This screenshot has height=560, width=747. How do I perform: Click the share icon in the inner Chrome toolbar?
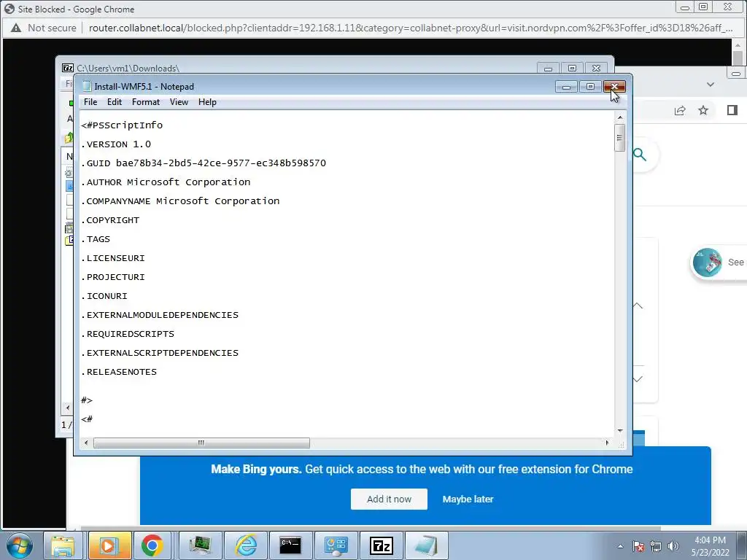(680, 111)
